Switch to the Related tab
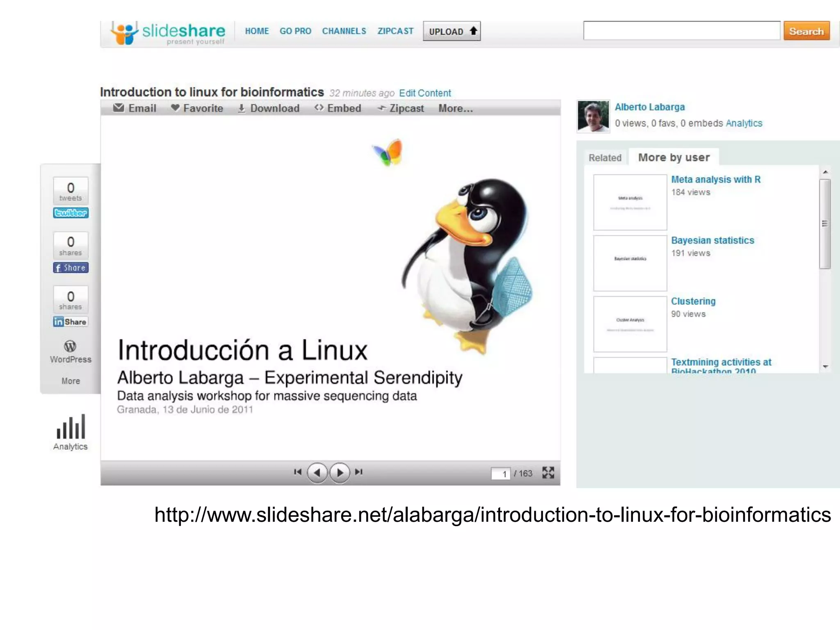This screenshot has width=840, height=630. point(605,158)
